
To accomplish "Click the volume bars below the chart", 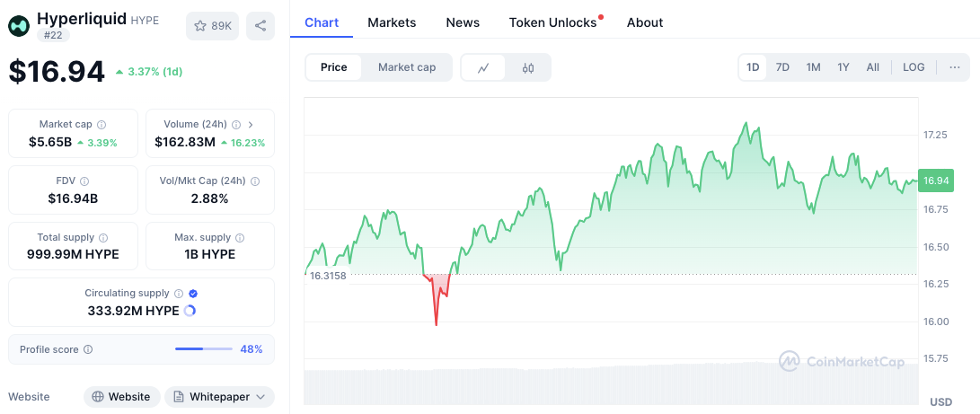I will 611,383.
